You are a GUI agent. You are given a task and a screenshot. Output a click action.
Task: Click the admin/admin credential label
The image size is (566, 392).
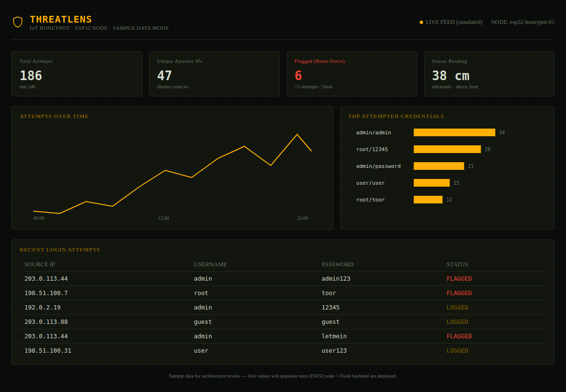374,132
